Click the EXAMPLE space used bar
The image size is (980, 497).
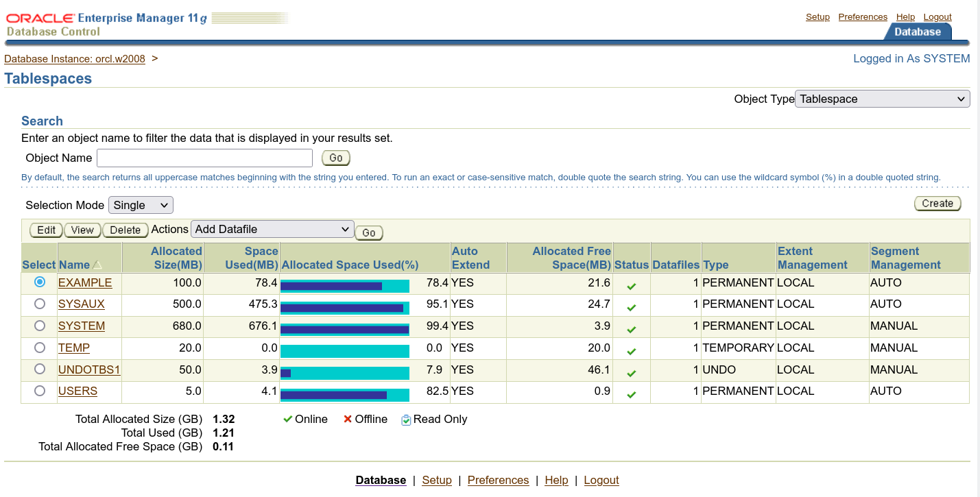(x=345, y=286)
